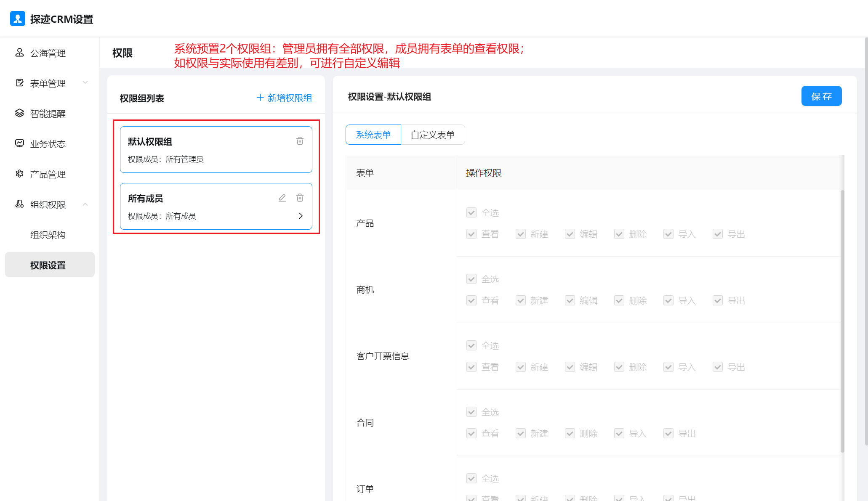Screen dimensions: 868x501
Task: Click the 智能提醒 layers icon
Action: 19,113
